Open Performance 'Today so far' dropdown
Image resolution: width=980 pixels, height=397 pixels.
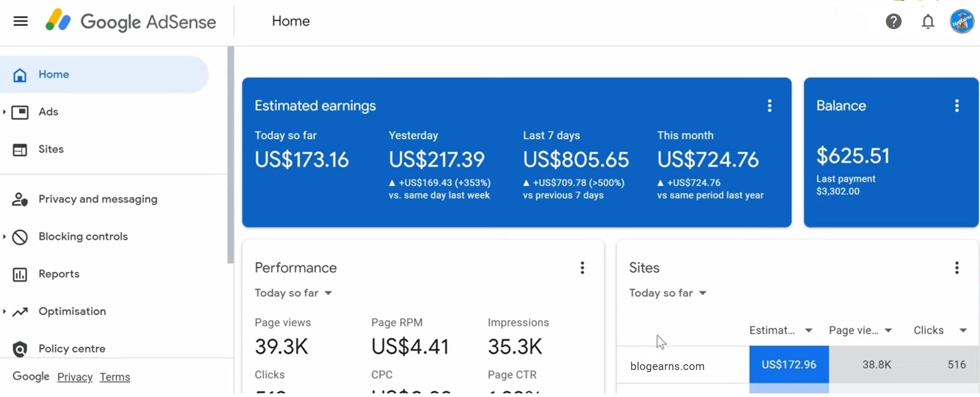[293, 293]
